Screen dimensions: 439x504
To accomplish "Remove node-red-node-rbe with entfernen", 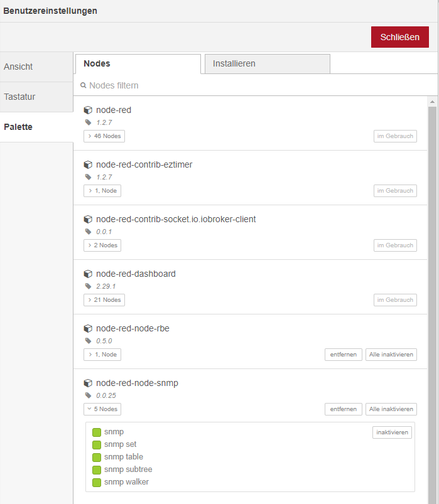I will tap(343, 355).
